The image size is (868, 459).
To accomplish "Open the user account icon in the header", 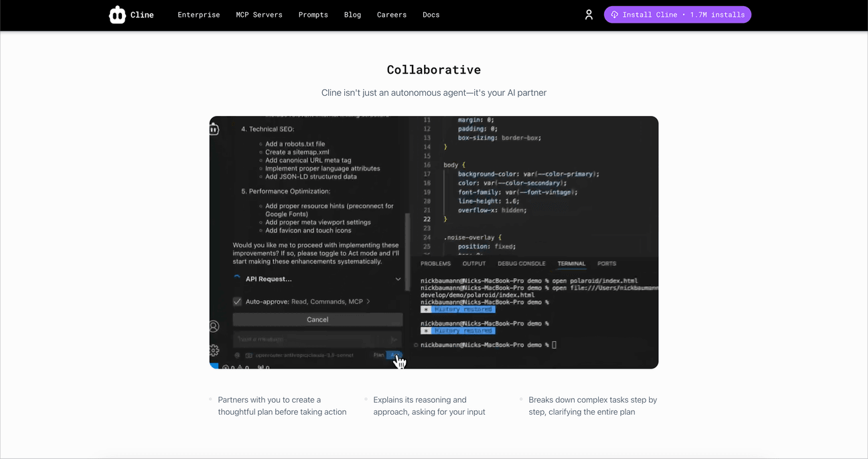I will point(589,14).
